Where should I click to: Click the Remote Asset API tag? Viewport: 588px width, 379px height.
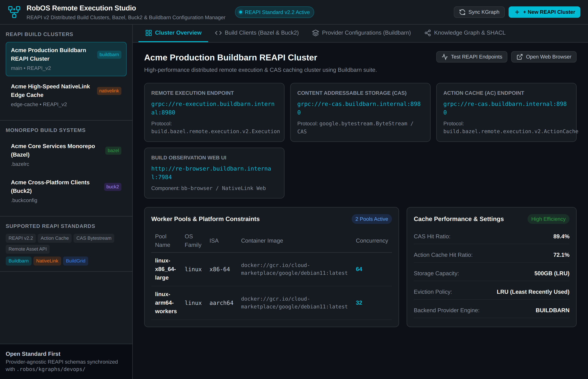28,249
